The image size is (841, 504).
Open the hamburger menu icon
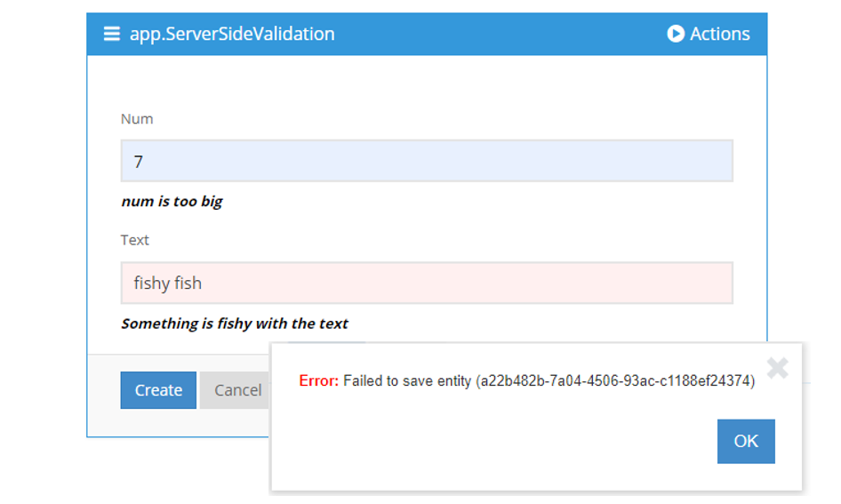pos(111,34)
